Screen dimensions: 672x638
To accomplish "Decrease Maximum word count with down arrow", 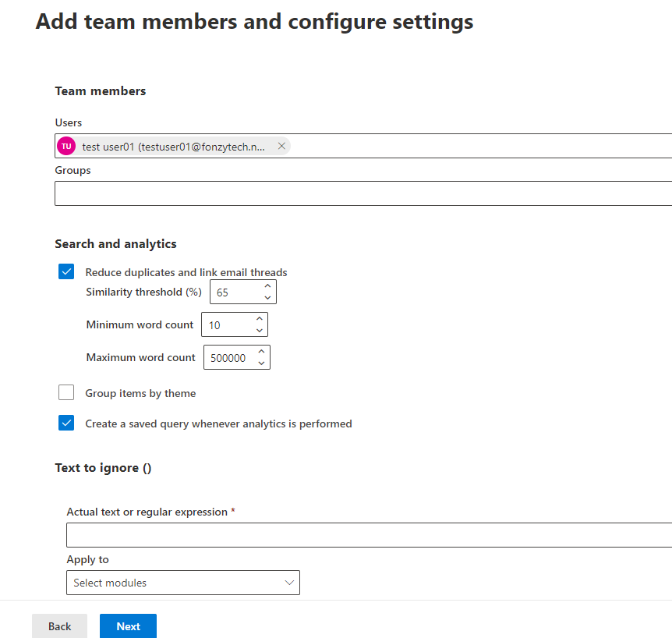I will [x=263, y=363].
